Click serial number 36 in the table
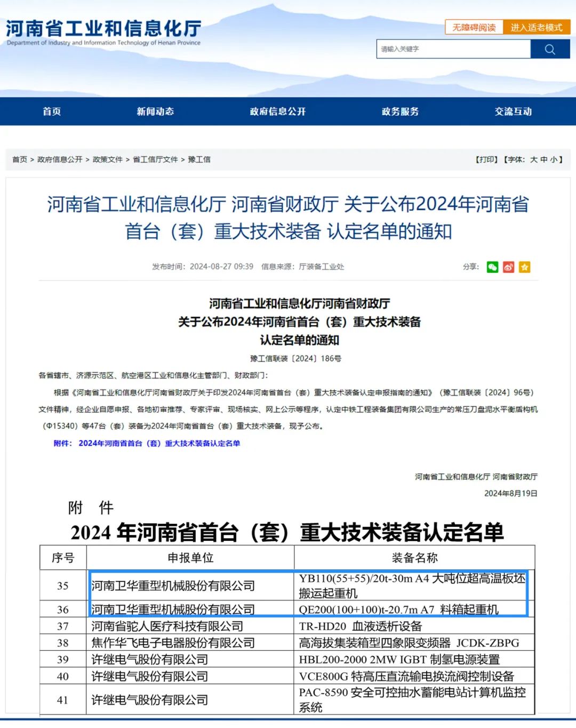Image resolution: width=576 pixels, height=728 pixels. 63,609
